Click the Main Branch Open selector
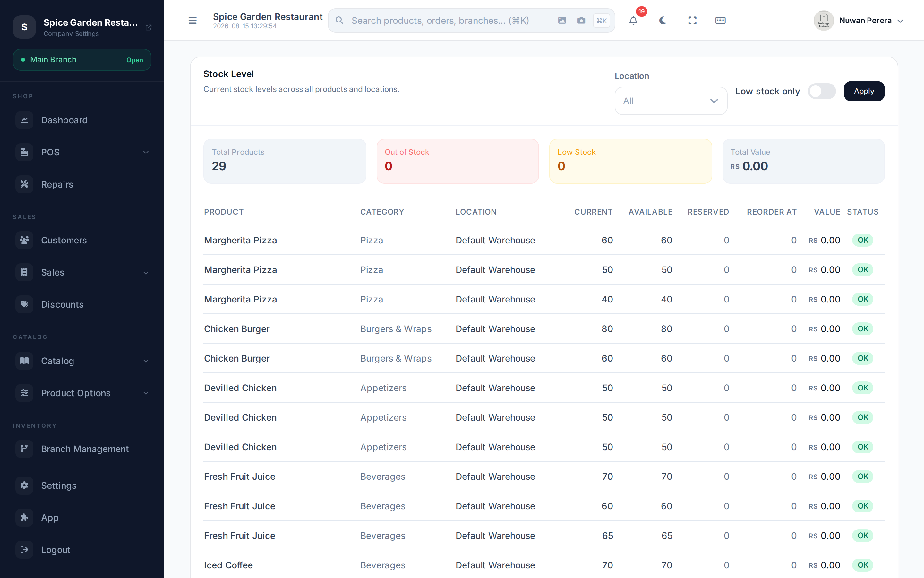The height and width of the screenshot is (578, 924). pyautogui.click(x=82, y=60)
